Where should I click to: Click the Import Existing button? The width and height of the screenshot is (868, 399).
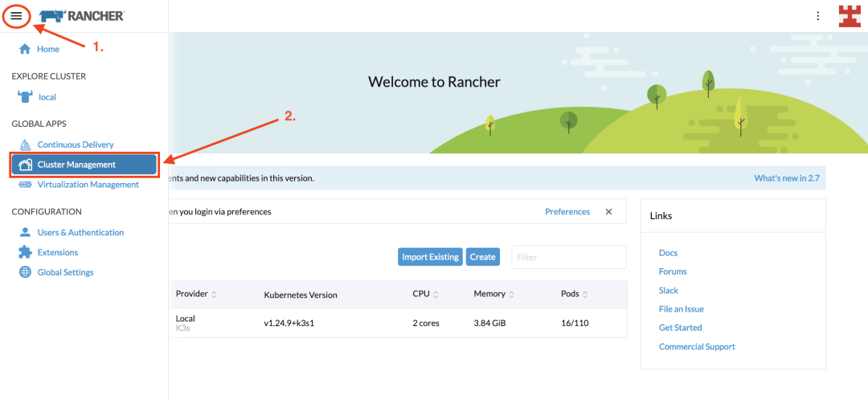pos(430,257)
